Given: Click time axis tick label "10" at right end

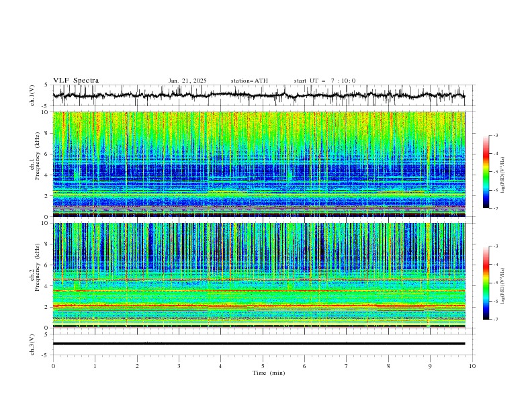Looking at the screenshot, I should tap(472, 366).
